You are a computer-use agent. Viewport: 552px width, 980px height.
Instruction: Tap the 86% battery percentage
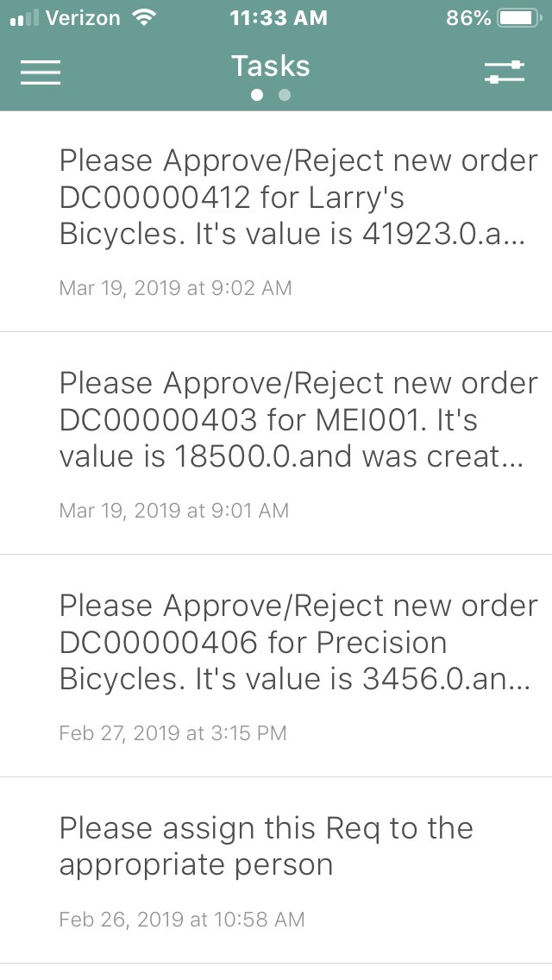point(468,18)
